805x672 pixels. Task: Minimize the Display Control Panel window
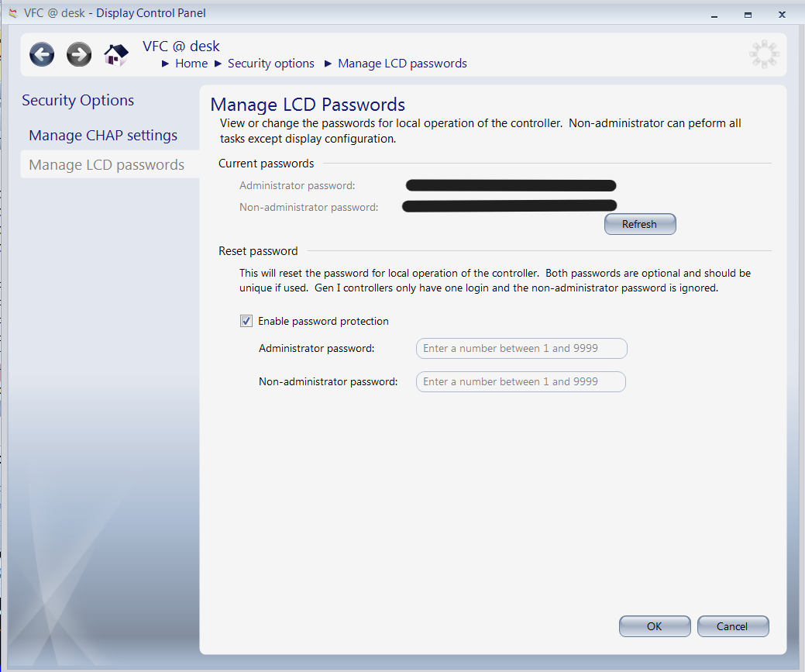713,14
